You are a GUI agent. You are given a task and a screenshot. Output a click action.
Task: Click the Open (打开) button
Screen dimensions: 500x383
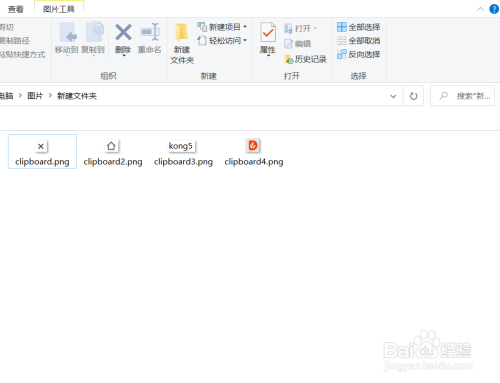click(x=300, y=28)
